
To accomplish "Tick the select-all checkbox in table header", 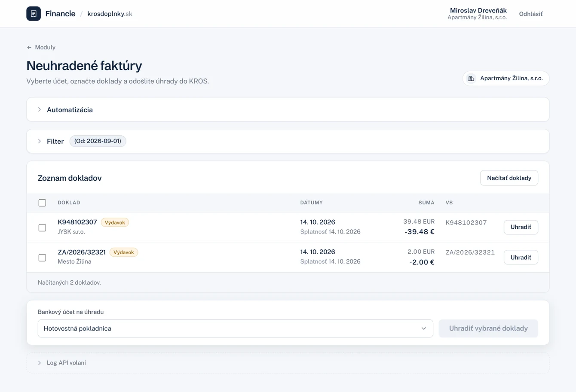I will 42,203.
